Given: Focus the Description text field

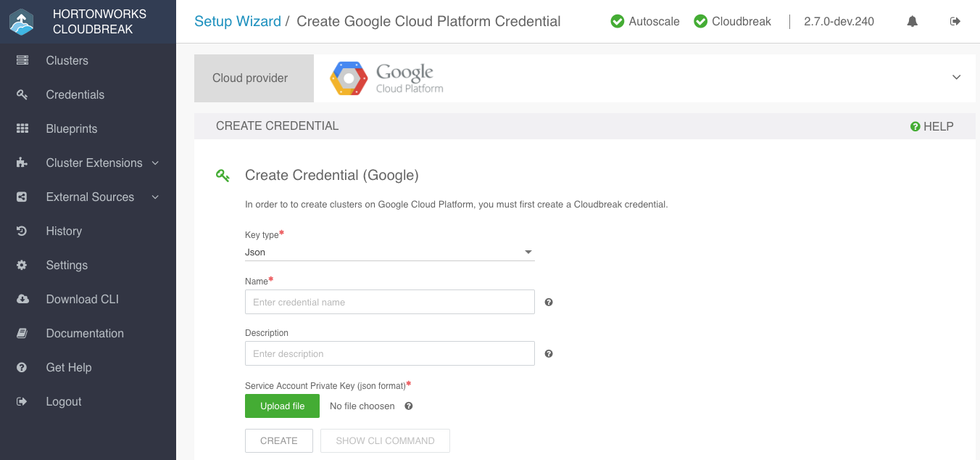Looking at the screenshot, I should point(389,354).
